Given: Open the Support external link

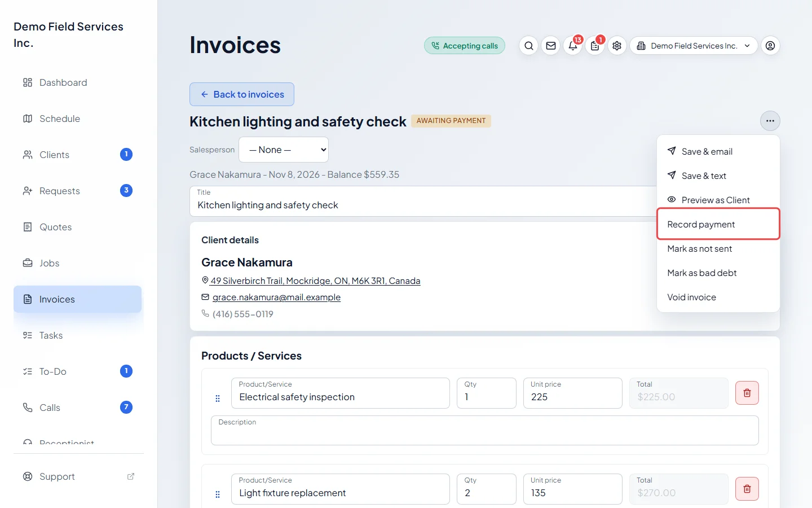Looking at the screenshot, I should point(78,476).
